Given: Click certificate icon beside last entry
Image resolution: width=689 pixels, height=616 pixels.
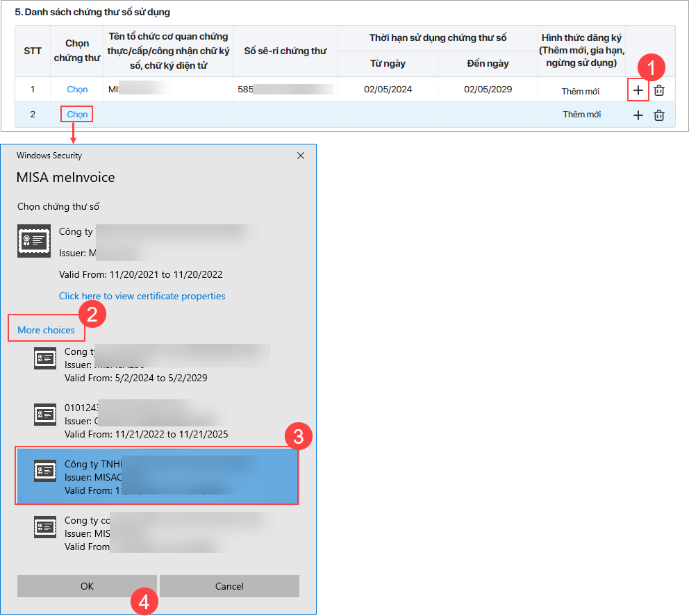Looking at the screenshot, I should [45, 527].
